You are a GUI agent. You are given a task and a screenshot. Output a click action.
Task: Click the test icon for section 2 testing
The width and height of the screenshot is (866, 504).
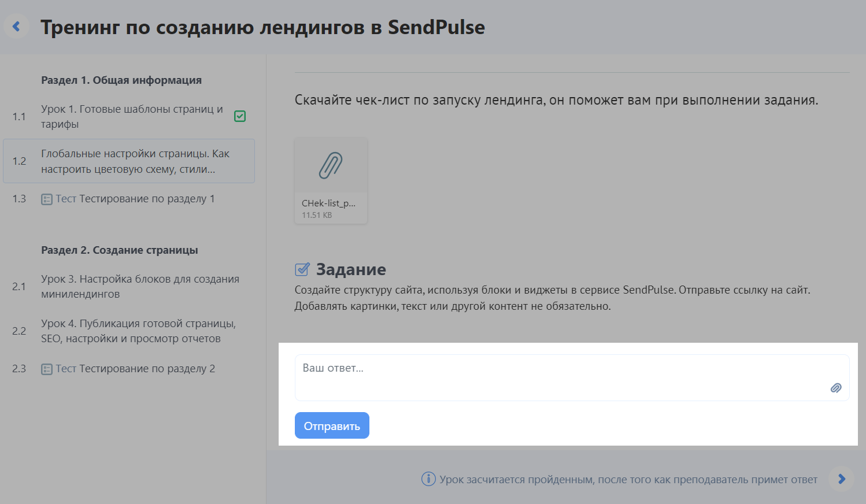pyautogui.click(x=47, y=369)
